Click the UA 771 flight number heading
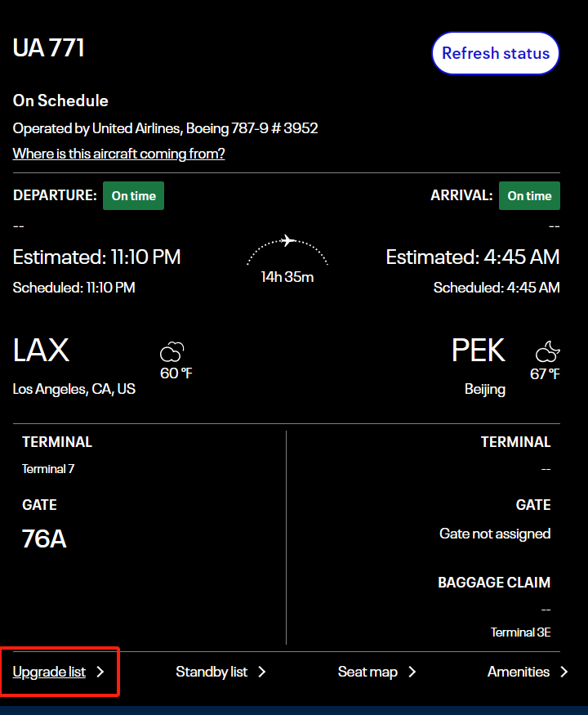 pos(49,48)
